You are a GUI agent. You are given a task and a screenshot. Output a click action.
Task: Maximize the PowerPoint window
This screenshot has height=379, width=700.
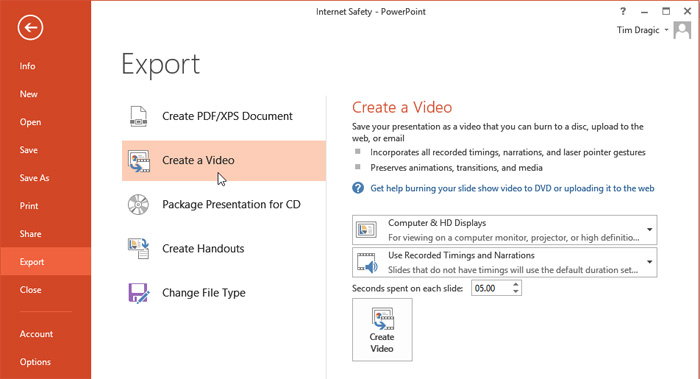pos(666,11)
